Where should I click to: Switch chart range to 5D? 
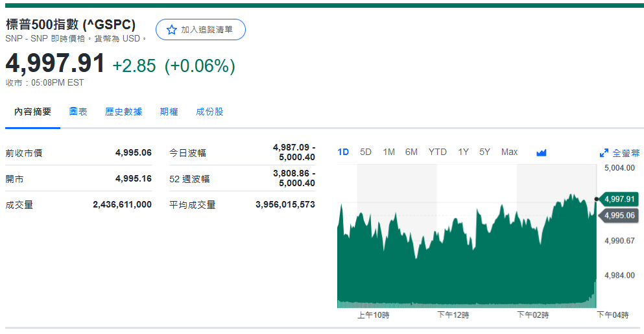(x=366, y=152)
